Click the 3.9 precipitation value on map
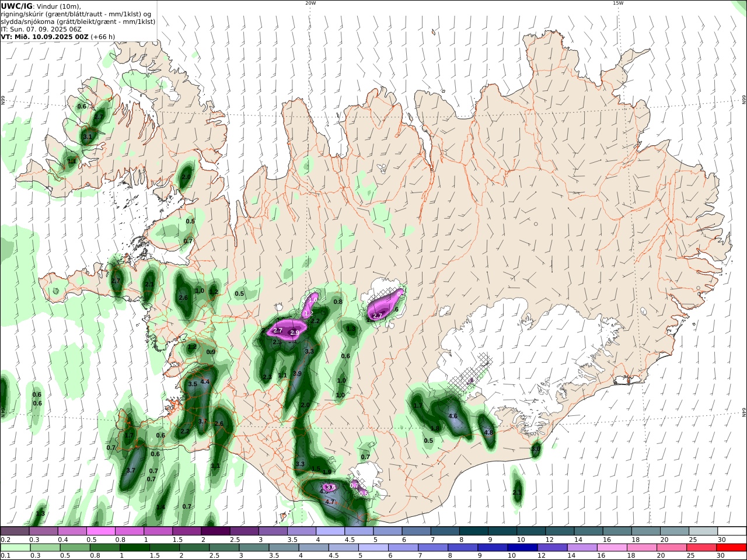This screenshot has height=560, width=747. [x=297, y=373]
